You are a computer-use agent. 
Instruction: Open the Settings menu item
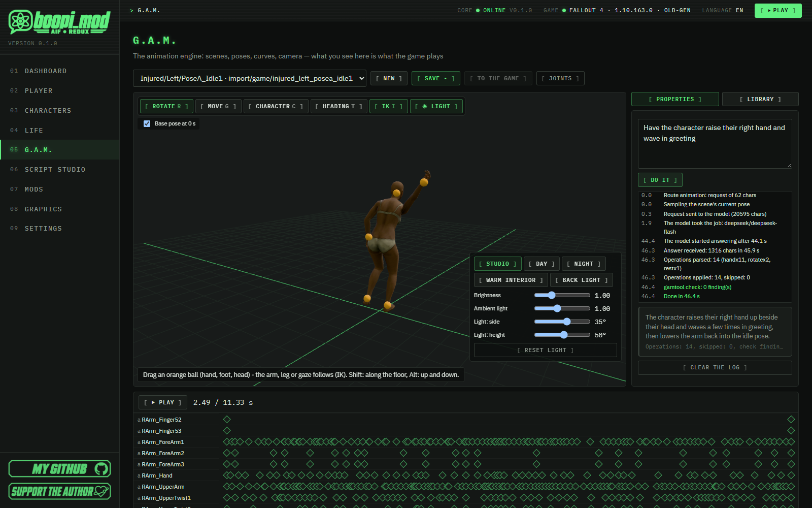(60, 229)
